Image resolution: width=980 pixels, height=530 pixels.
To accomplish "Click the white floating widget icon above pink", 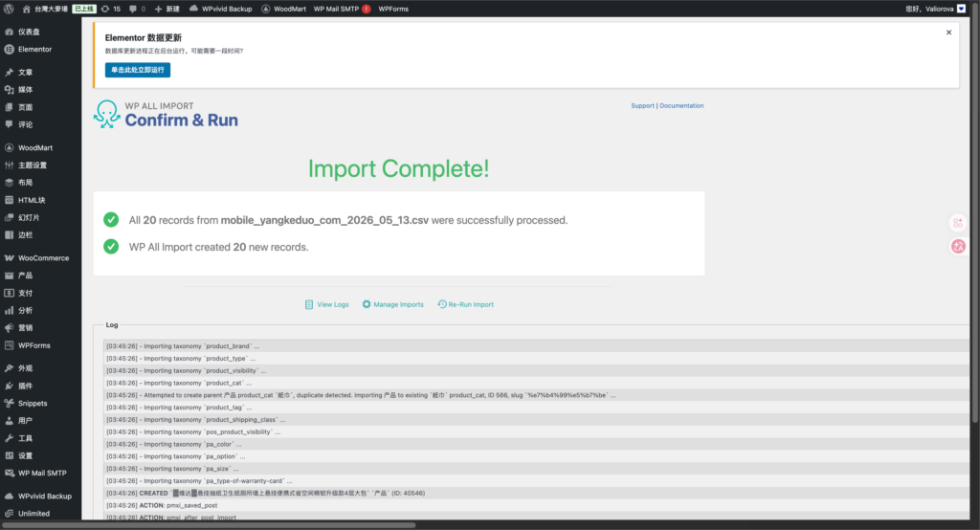I will [958, 223].
